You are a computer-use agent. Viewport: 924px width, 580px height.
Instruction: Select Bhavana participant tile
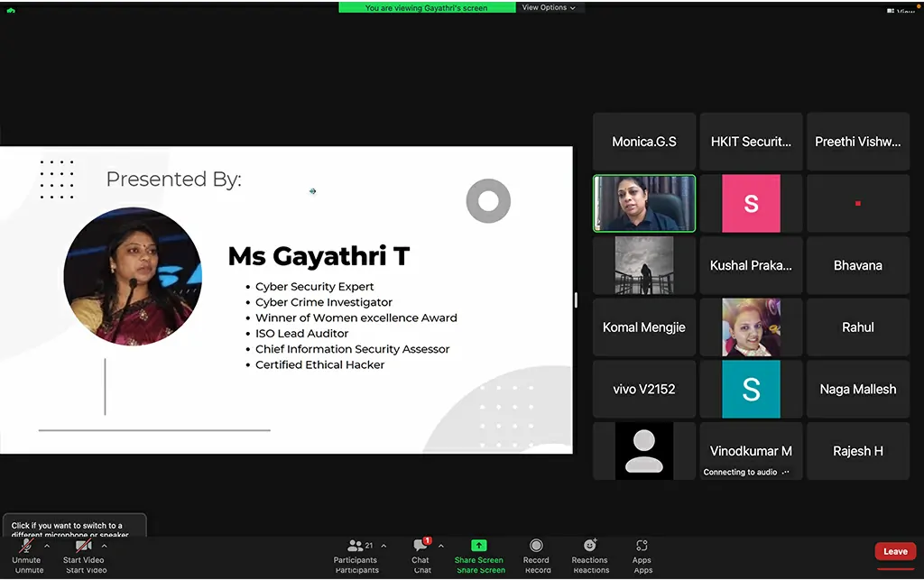pyautogui.click(x=857, y=265)
